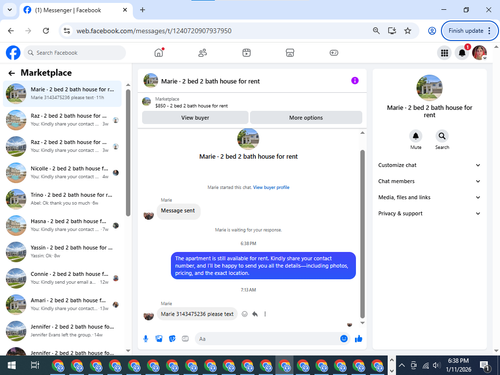Open the Yassin conversation

click(62, 252)
